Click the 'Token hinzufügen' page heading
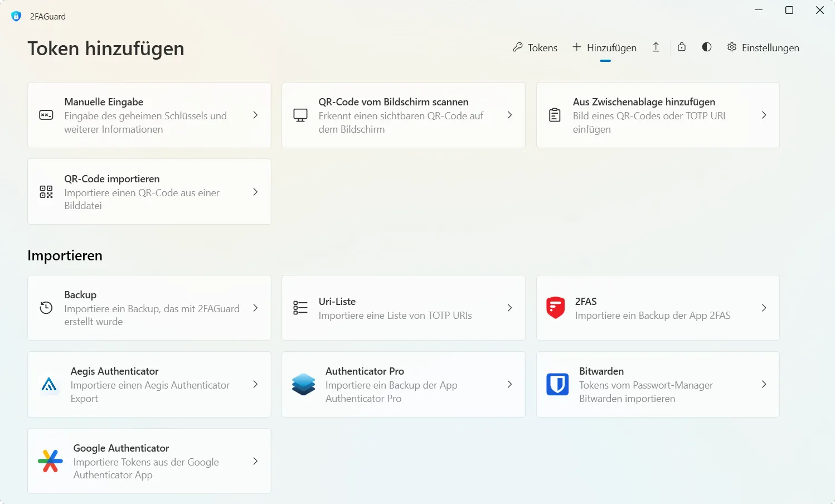835x504 pixels. coord(106,49)
